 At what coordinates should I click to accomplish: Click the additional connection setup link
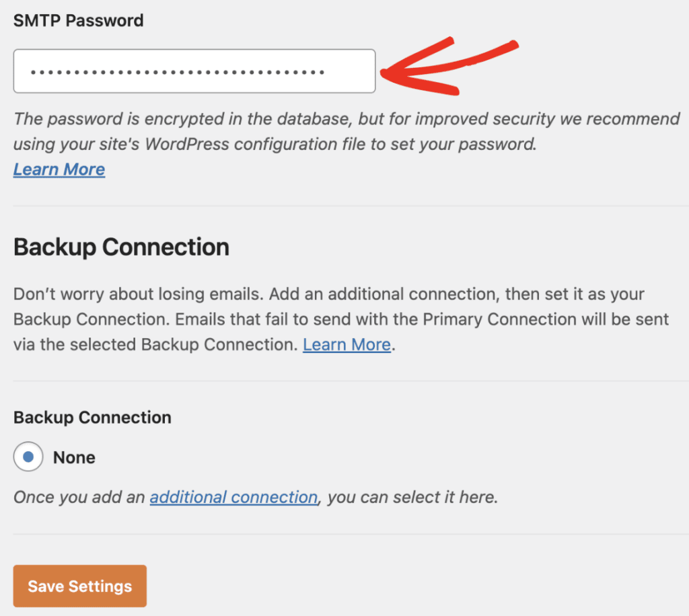[x=233, y=497]
